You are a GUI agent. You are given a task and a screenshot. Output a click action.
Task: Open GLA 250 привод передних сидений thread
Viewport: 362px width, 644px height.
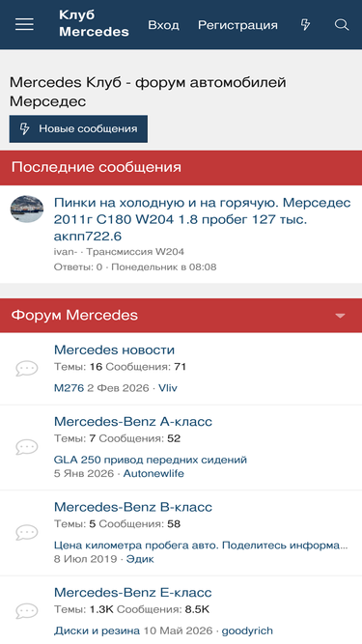tap(151, 460)
